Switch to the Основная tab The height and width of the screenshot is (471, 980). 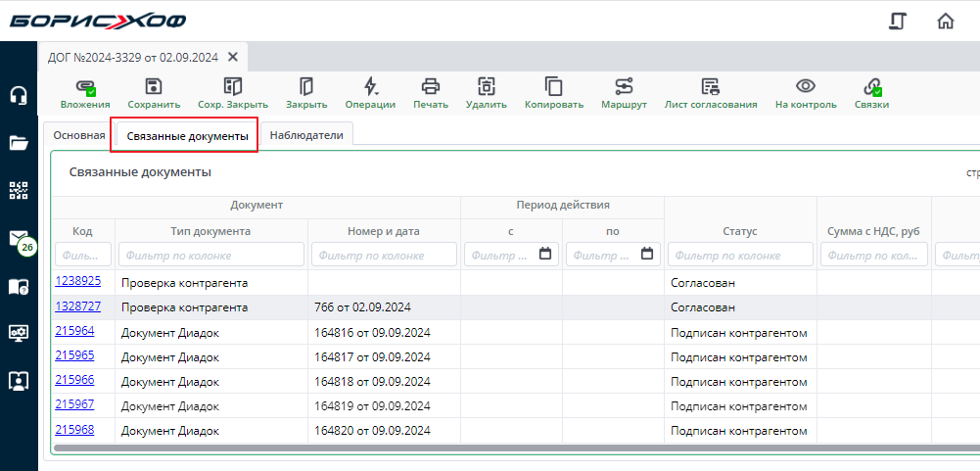[79, 135]
